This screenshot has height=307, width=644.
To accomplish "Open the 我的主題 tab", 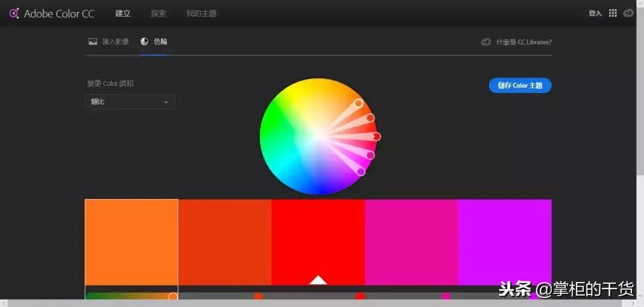I will point(202,14).
